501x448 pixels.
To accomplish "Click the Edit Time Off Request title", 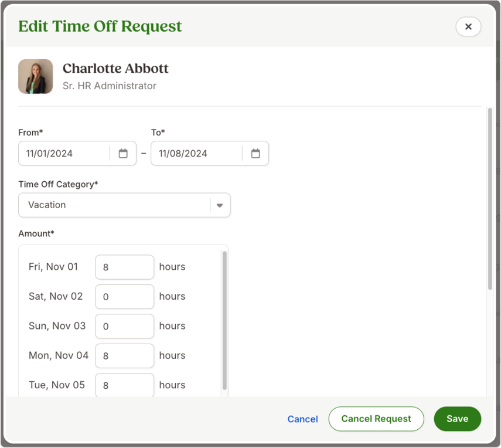I will 100,26.
